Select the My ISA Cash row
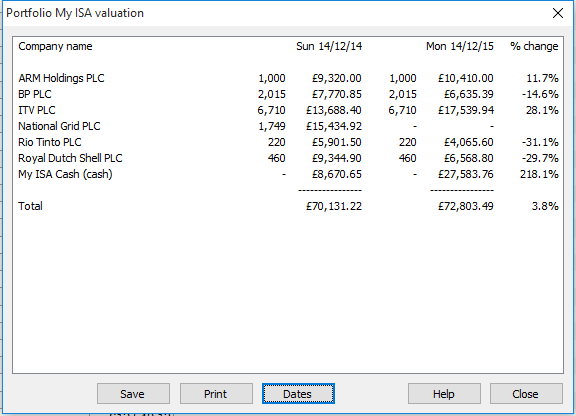576x416 pixels. click(x=288, y=174)
